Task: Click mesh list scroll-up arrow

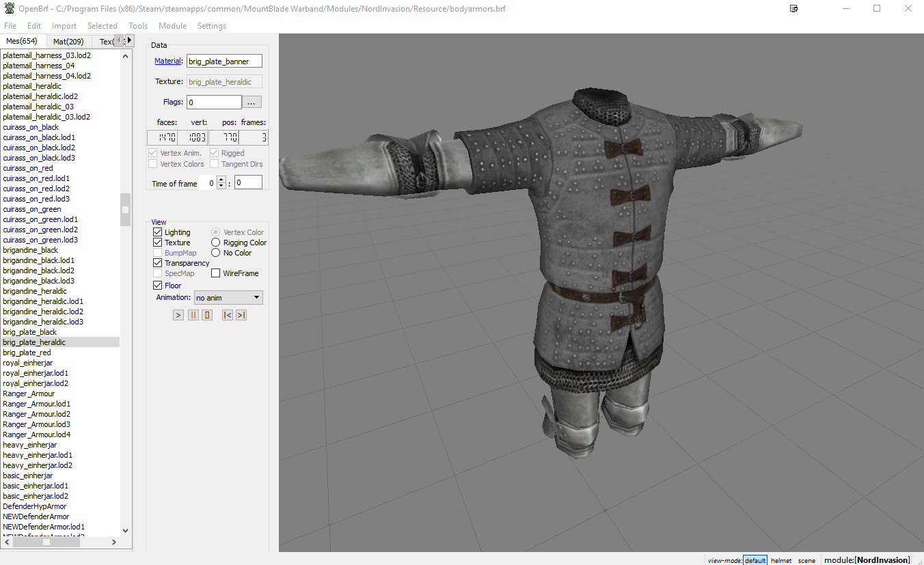Action: 125,56
